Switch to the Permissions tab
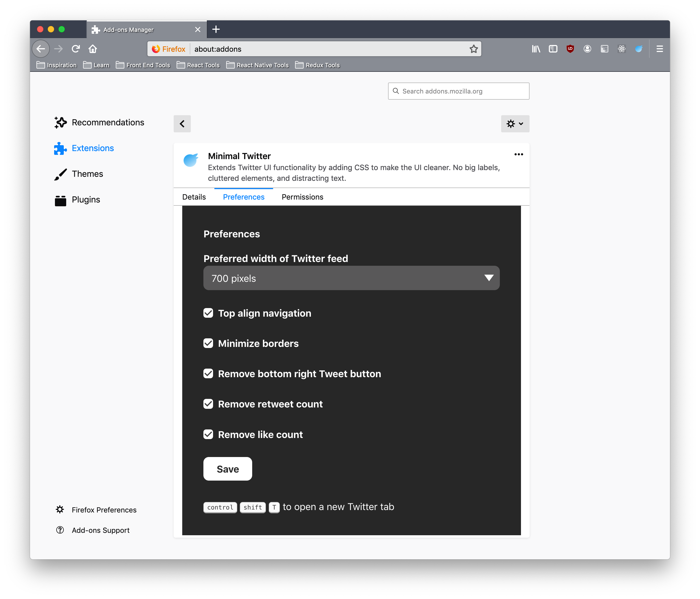This screenshot has width=700, height=599. click(x=302, y=197)
